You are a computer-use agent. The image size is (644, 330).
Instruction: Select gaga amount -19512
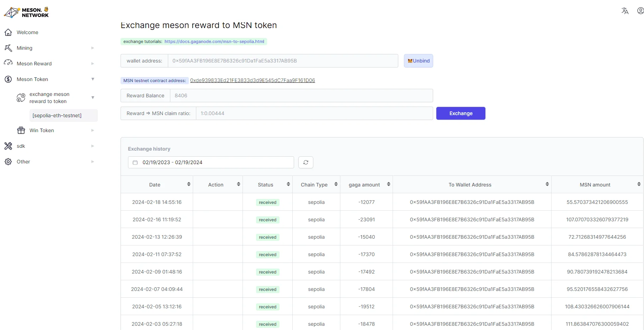pos(366,307)
